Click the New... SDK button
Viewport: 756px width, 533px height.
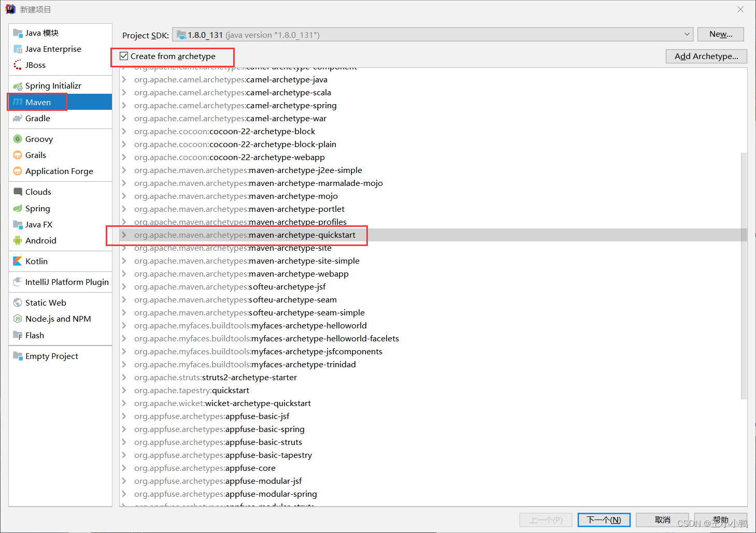click(x=720, y=34)
